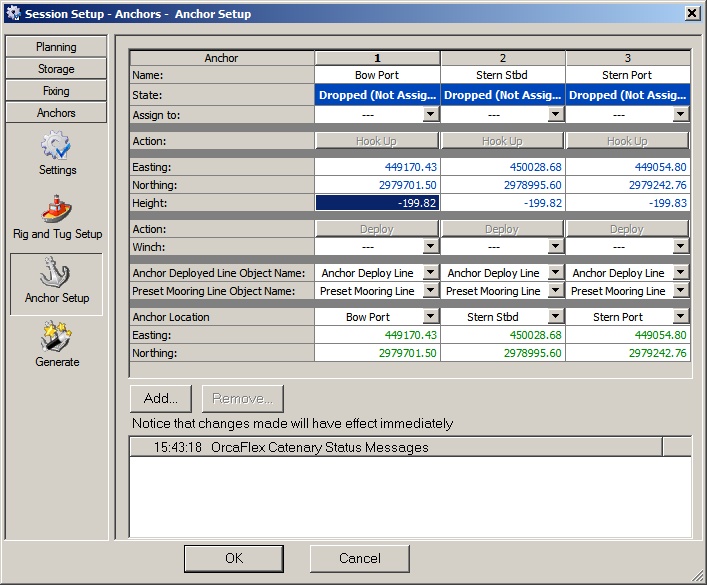Select the Rig and Tug Setup icon
707x585 pixels.
pyautogui.click(x=56, y=211)
